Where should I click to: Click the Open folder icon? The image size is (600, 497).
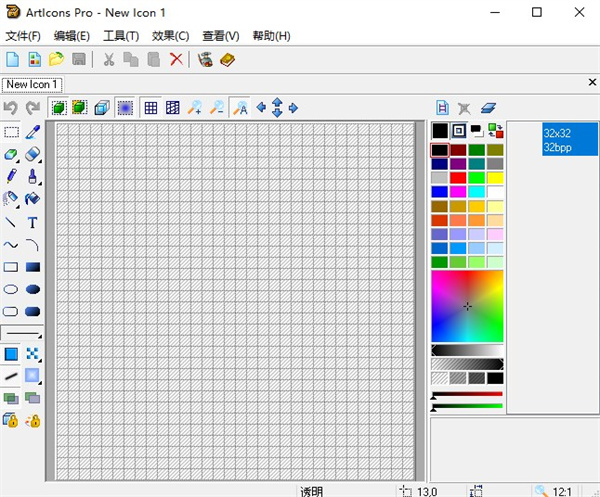click(56, 60)
